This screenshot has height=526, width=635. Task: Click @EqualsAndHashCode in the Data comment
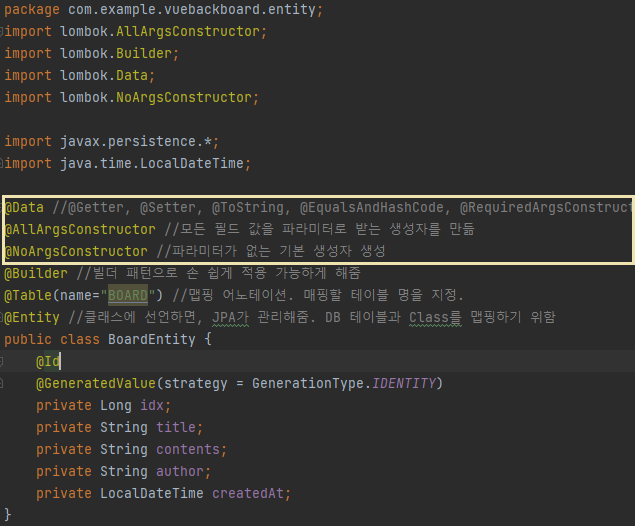pos(371,207)
